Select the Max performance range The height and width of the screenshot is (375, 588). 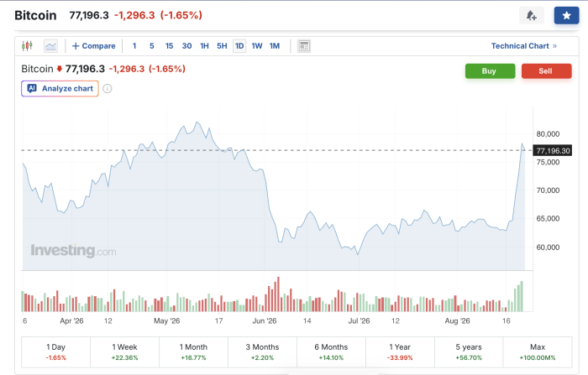(538, 352)
